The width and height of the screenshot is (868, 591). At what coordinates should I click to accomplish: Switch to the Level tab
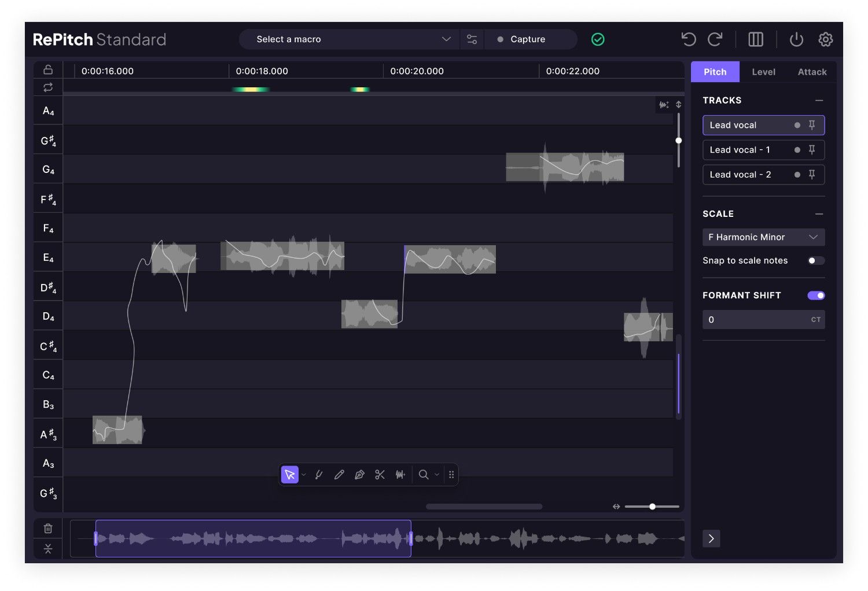(x=763, y=72)
